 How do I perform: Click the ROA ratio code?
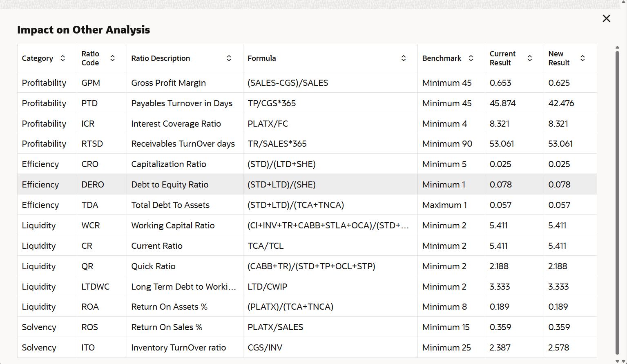click(90, 307)
